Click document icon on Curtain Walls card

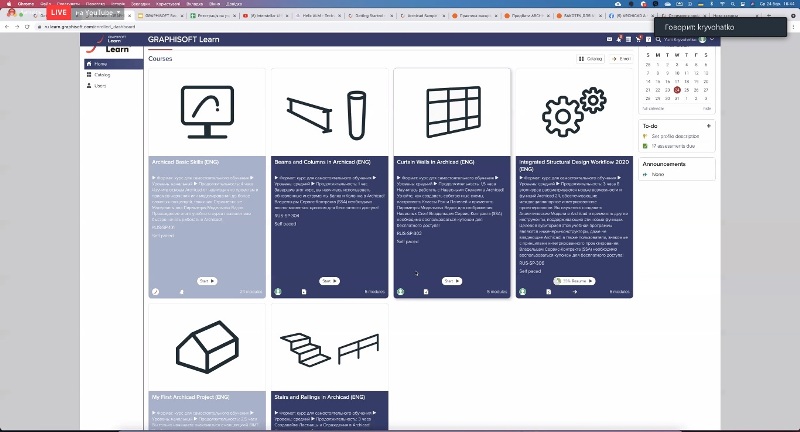coord(426,292)
